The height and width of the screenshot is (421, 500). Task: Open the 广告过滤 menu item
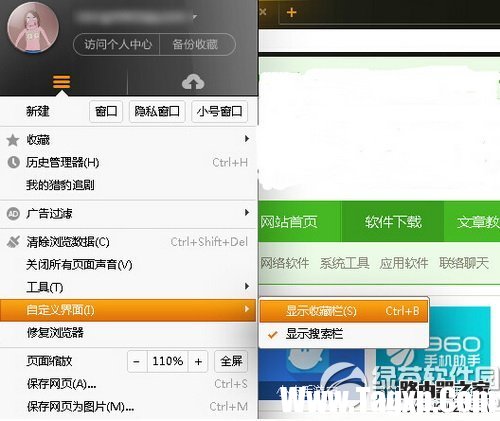[x=128, y=213]
